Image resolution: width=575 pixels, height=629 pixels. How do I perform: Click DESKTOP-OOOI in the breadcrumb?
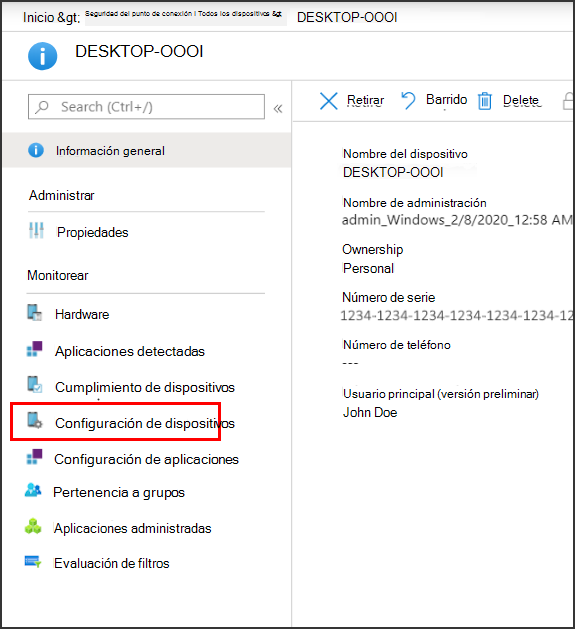tap(347, 17)
